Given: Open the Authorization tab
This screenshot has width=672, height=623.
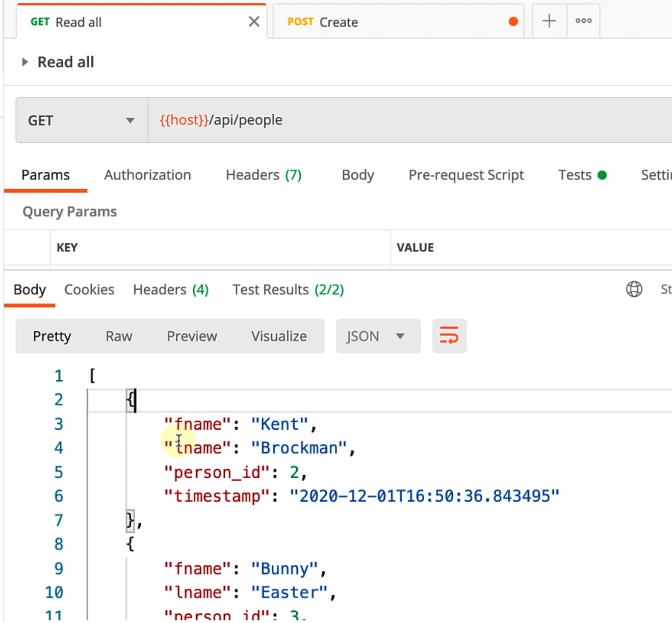Looking at the screenshot, I should tap(147, 175).
